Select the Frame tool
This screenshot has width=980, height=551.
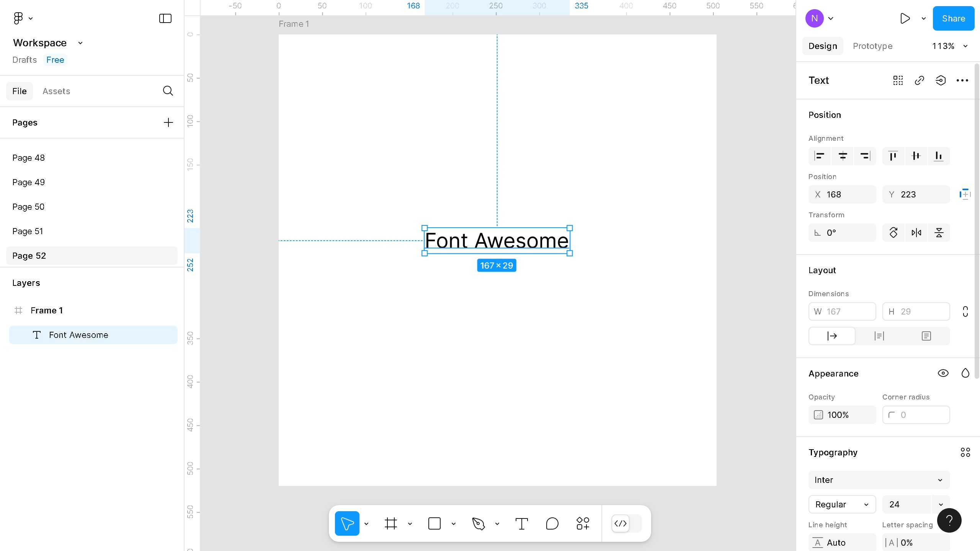point(390,523)
